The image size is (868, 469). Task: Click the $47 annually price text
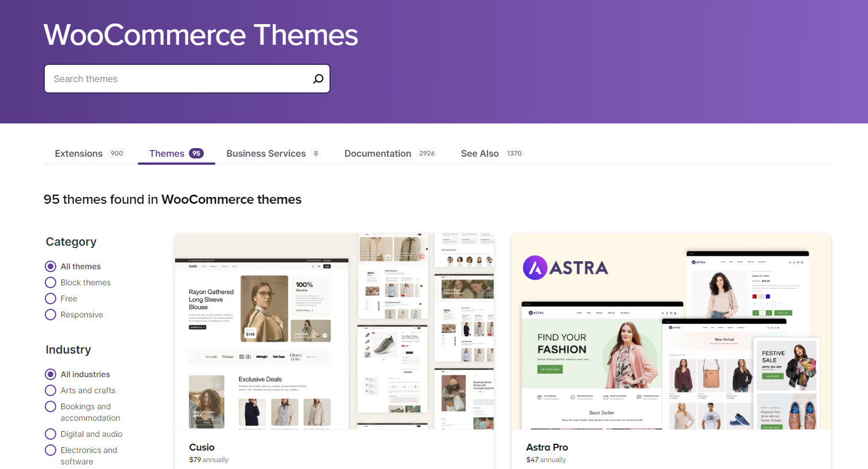tap(546, 460)
